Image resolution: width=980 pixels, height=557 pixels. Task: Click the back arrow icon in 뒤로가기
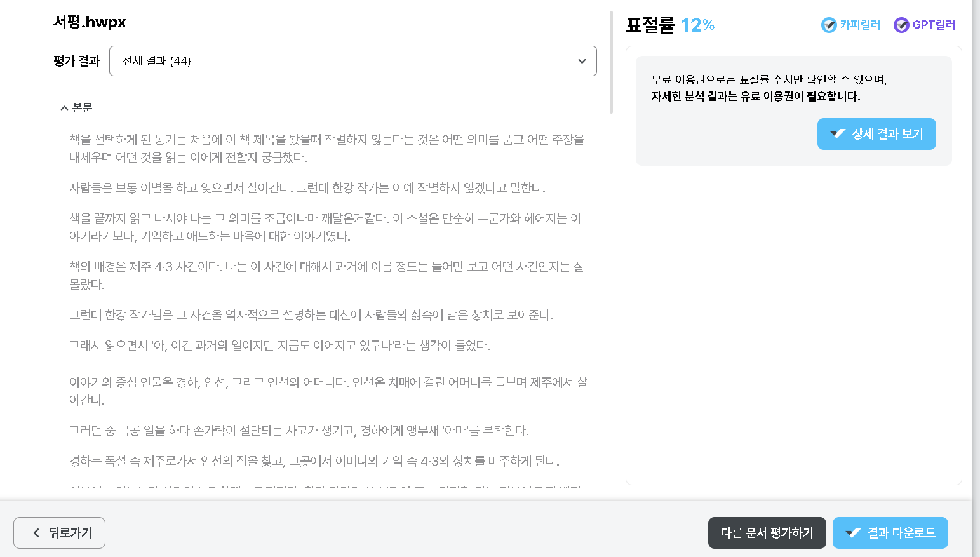36,533
